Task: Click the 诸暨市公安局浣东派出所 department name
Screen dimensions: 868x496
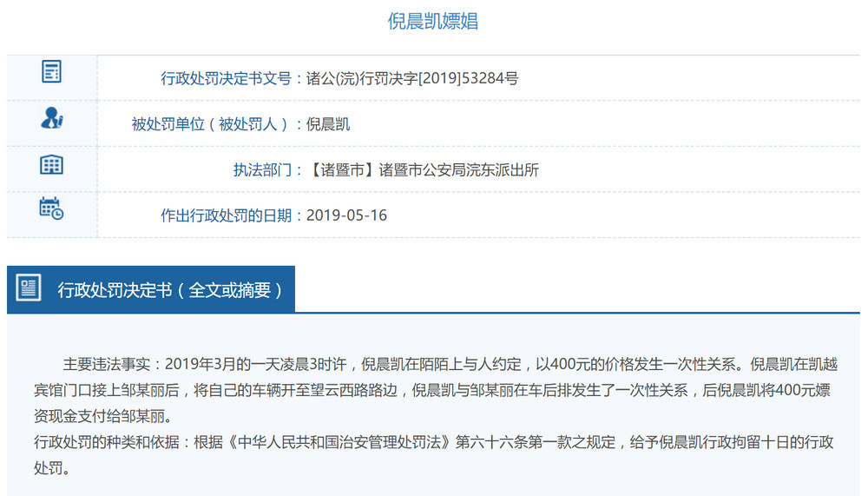Action: coord(459,169)
